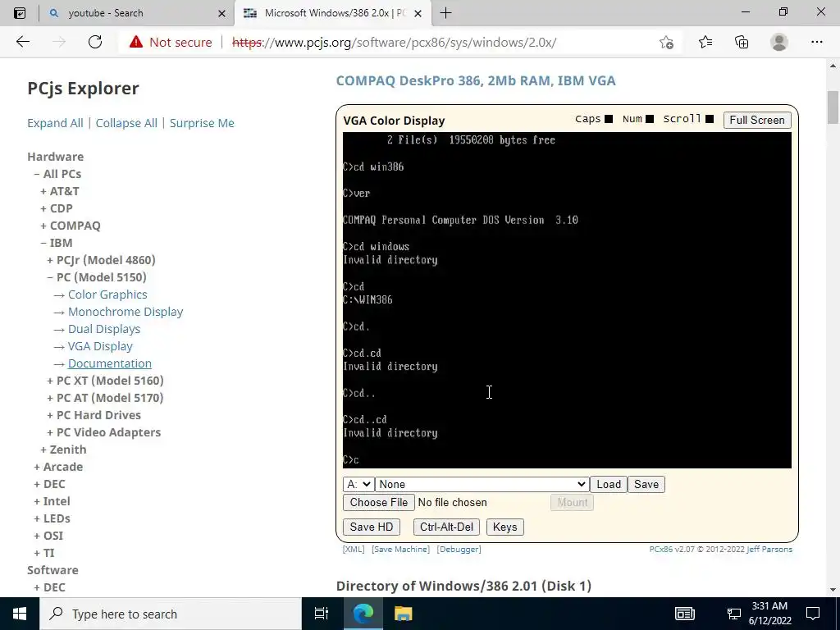Click the Choose File button
Viewport: 840px width, 630px height.
click(379, 503)
